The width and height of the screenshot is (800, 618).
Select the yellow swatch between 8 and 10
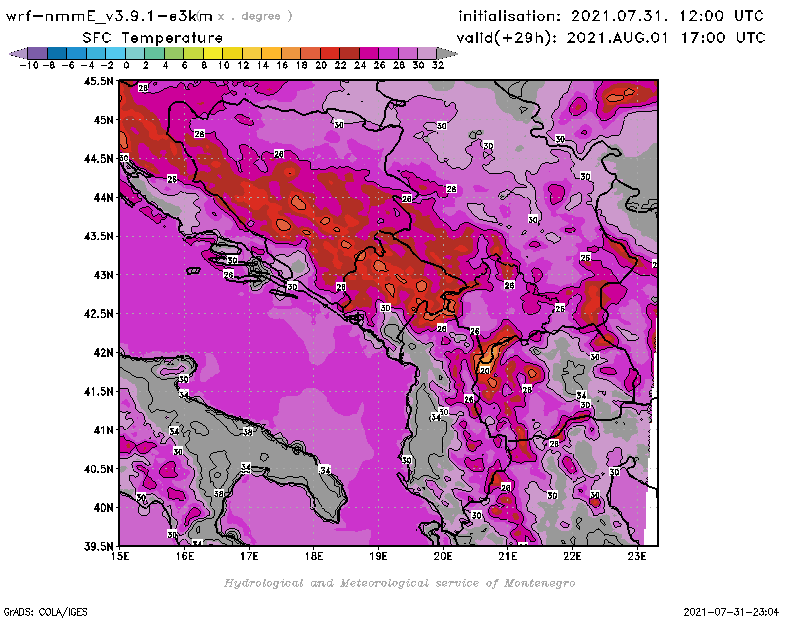tap(213, 53)
